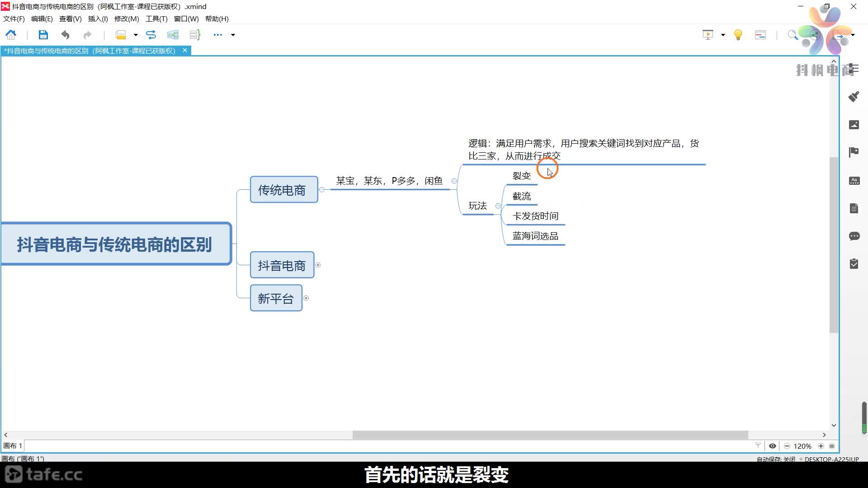The image size is (868, 488).
Task: Insert a new topic via toolbar
Action: 121,35
